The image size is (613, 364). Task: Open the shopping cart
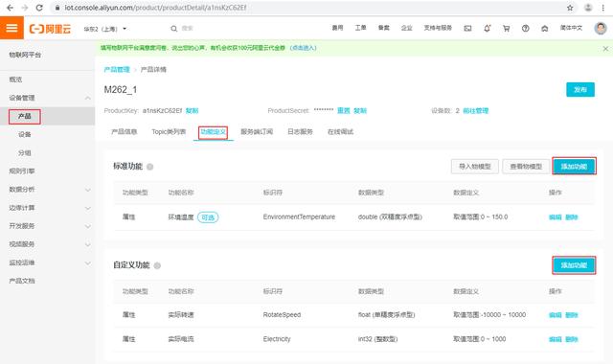[507, 28]
